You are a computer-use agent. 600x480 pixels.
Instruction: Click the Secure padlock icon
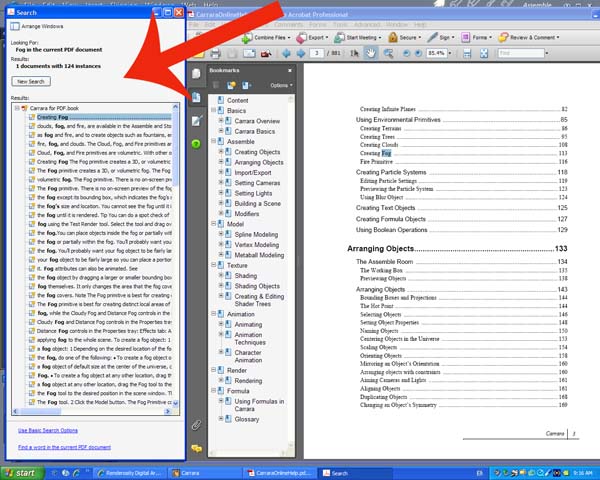click(392, 37)
